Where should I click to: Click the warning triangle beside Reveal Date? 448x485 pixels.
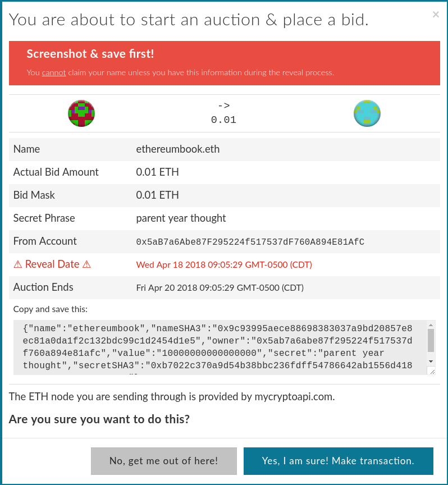[x=18, y=264]
